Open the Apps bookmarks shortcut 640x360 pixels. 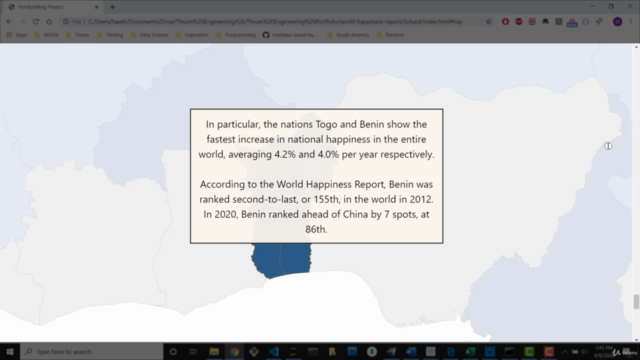coord(17,35)
